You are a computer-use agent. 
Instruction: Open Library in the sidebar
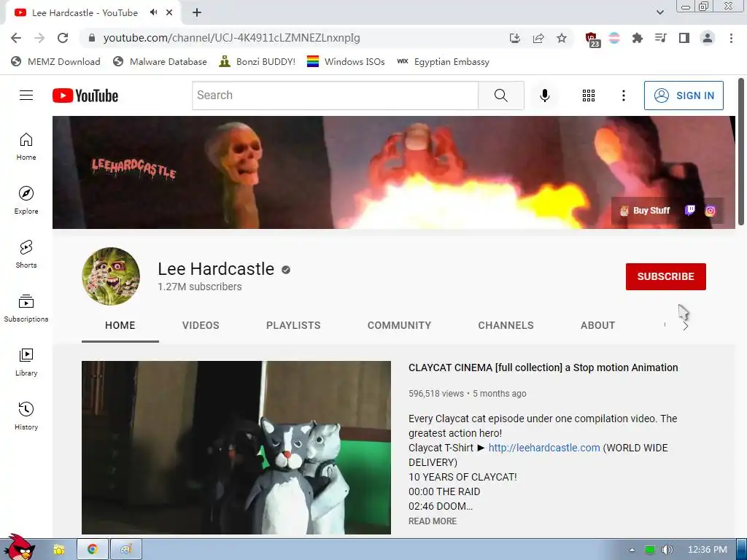coord(26,362)
